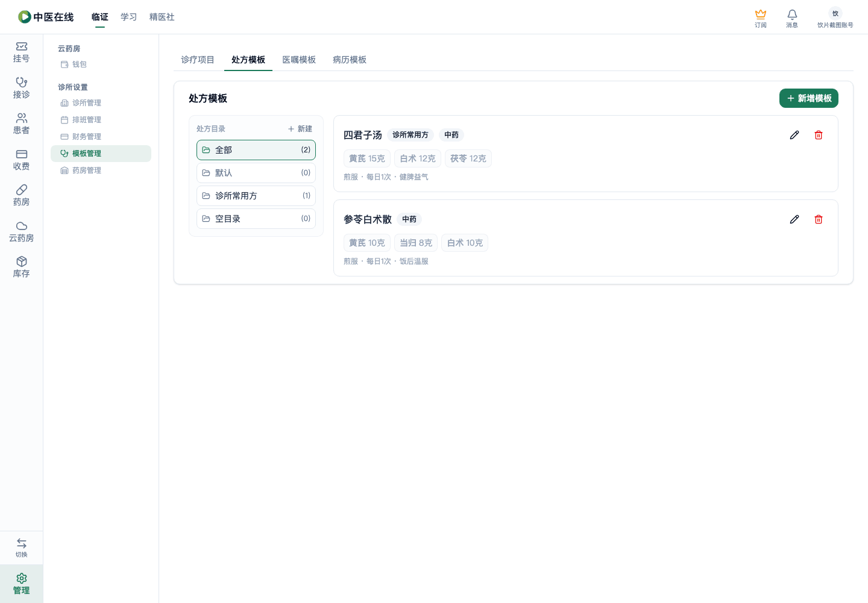Open the 诊疗项目 tab
868x603 pixels.
[x=198, y=60]
